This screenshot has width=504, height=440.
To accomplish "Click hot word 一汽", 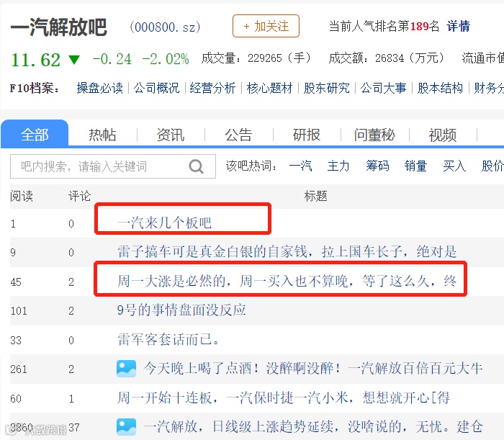I will [x=300, y=166].
